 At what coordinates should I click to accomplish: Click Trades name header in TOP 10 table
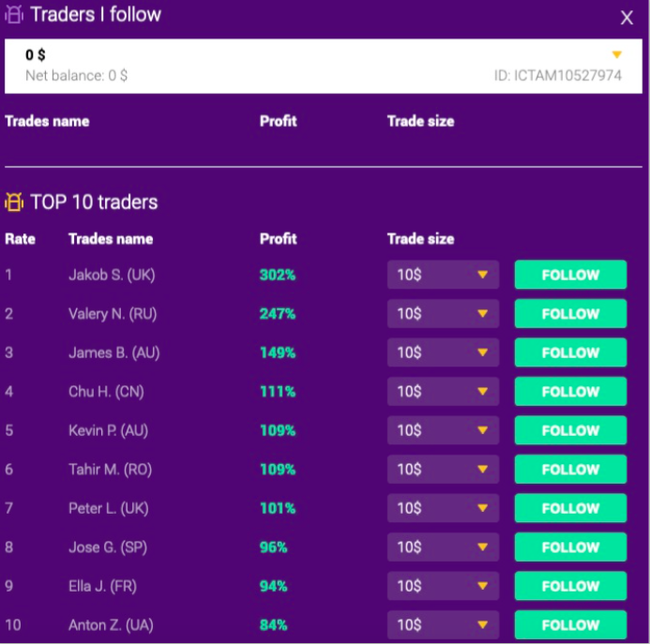[111, 239]
